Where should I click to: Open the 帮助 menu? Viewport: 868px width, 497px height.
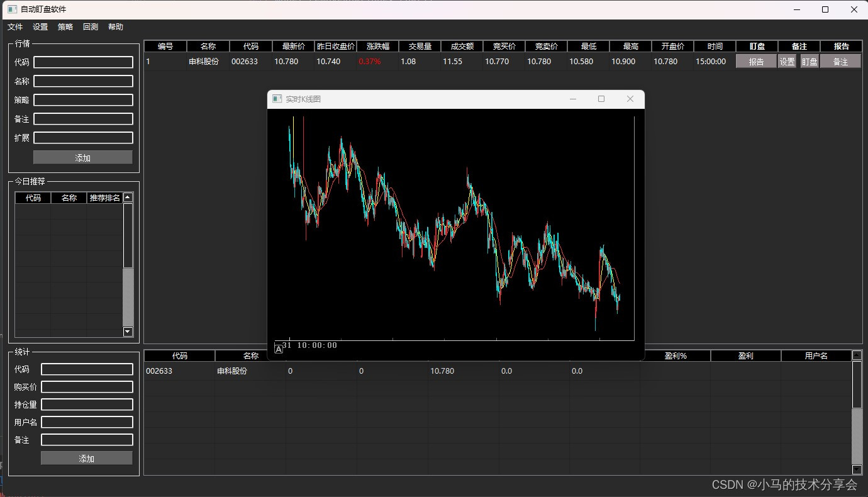(x=116, y=27)
